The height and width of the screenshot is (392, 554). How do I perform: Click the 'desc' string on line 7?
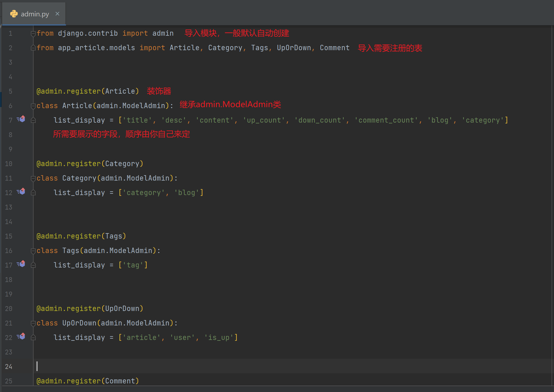[174, 120]
